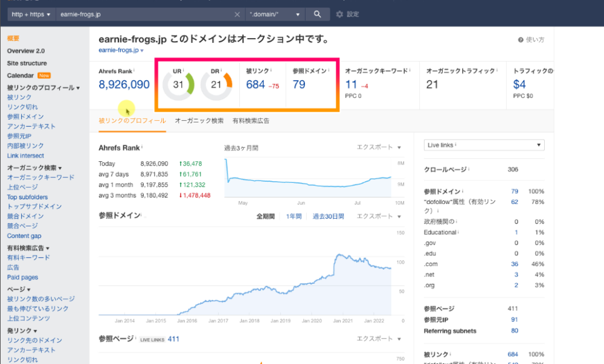Open Top subfolders sidebar link

pyautogui.click(x=27, y=197)
